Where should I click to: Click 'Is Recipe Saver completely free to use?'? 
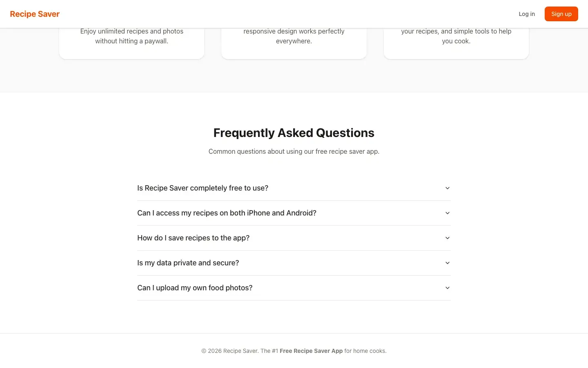(203, 188)
